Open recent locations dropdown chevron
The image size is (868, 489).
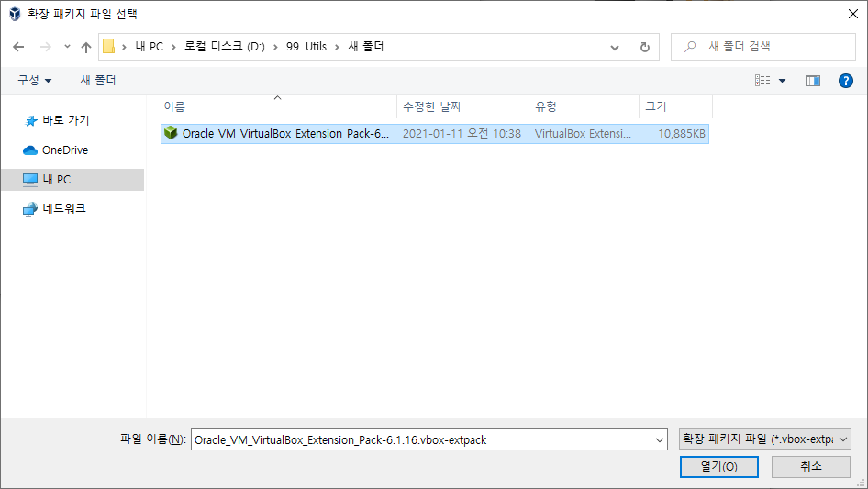pyautogui.click(x=67, y=47)
